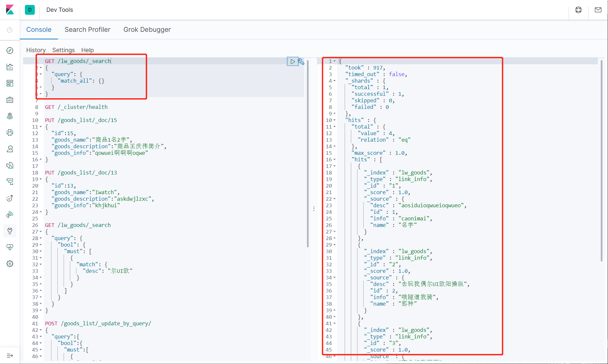Open the Help menu in the console
The width and height of the screenshot is (608, 364).
pyautogui.click(x=88, y=50)
